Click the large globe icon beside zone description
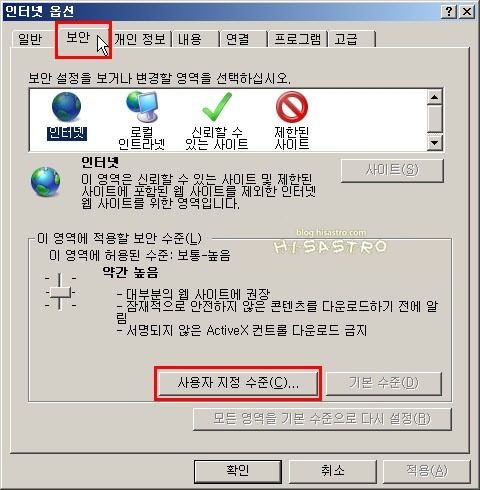Viewport: 480px width, 490px height. (x=46, y=182)
